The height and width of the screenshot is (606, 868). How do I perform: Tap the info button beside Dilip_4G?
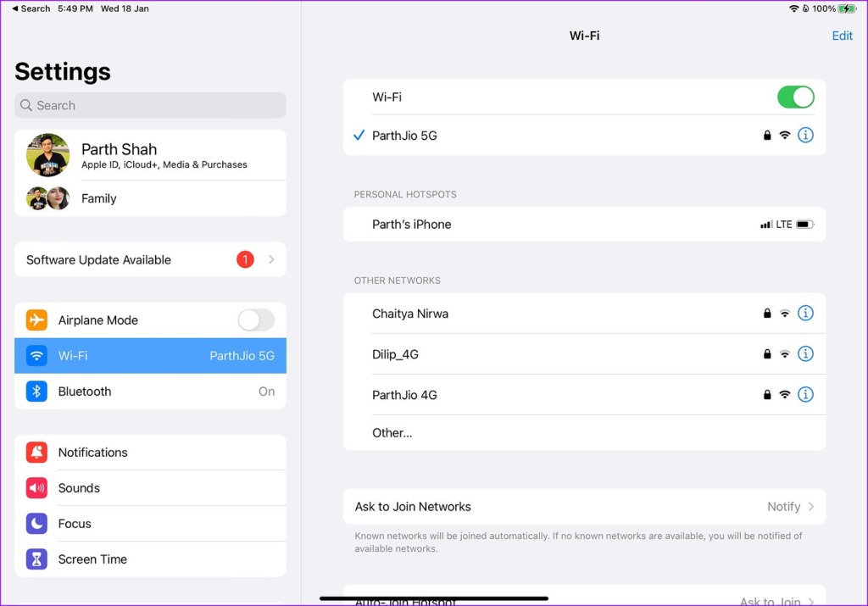(805, 353)
